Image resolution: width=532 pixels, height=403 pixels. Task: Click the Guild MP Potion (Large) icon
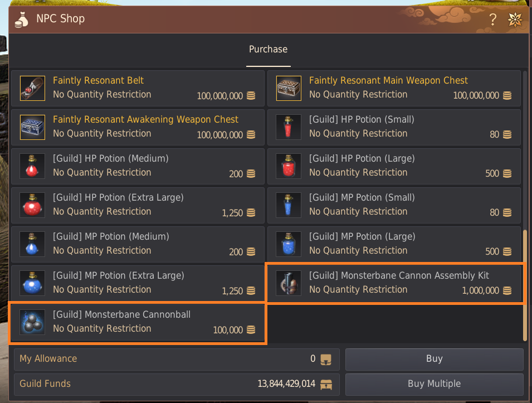(289, 244)
